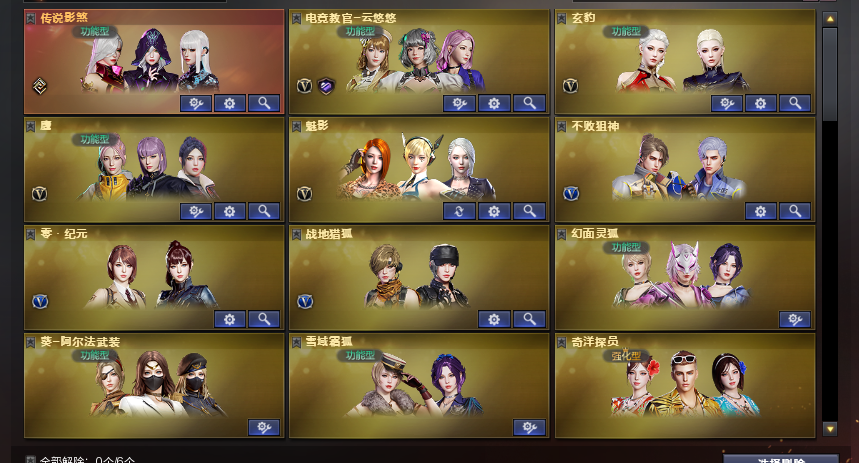Toggle bookmark flag on 魅影 card
This screenshot has height=463, width=859.
click(296, 126)
